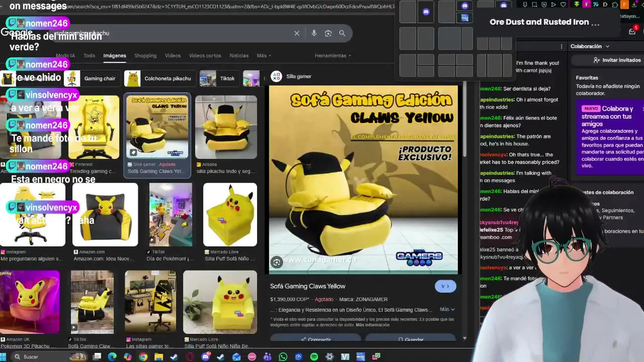Viewport: 644px width, 362px height.
Task: Switch to Modo IA tab
Action: (x=65, y=56)
